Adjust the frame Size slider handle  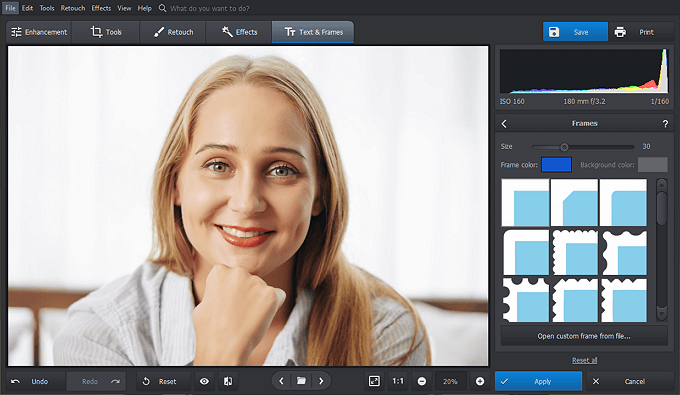564,147
